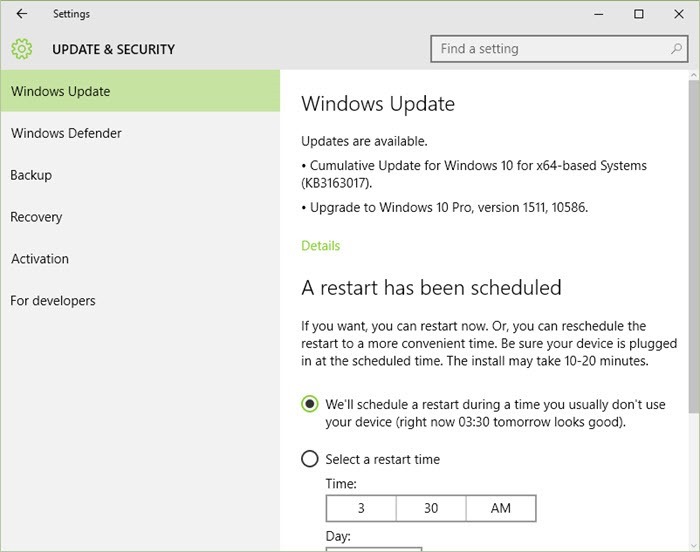Click the Upgrade to Windows 10 Pro entry
This screenshot has width=700, height=552.
445,208
